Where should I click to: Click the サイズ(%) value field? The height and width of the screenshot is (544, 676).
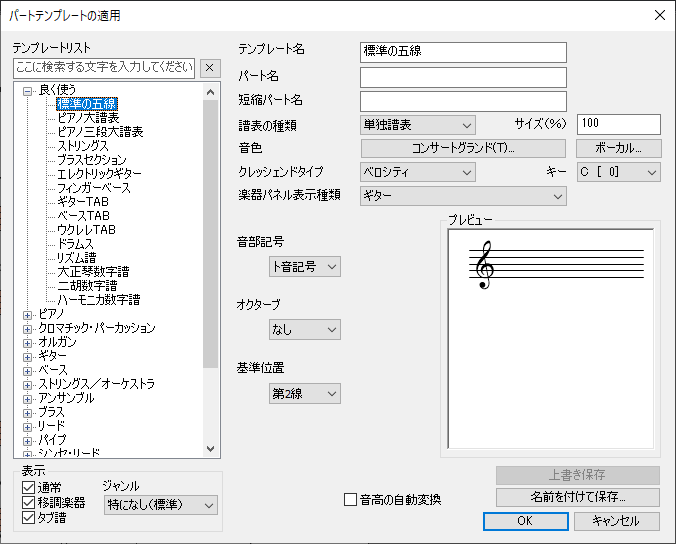pyautogui.click(x=619, y=124)
